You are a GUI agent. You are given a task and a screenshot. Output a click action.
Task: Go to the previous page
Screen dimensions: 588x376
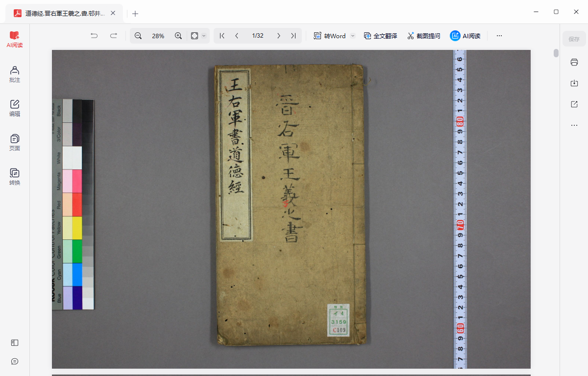click(x=237, y=36)
